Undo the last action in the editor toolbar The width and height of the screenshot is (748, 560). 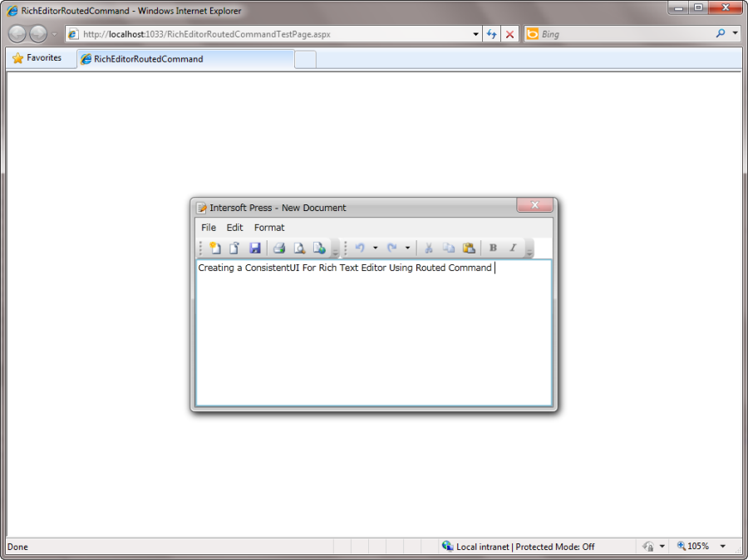click(x=360, y=248)
